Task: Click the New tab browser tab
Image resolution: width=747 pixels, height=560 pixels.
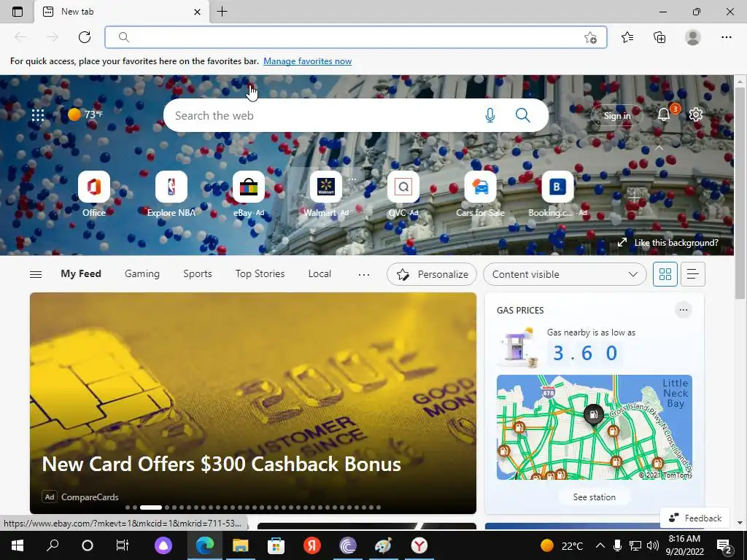Action: pos(122,12)
